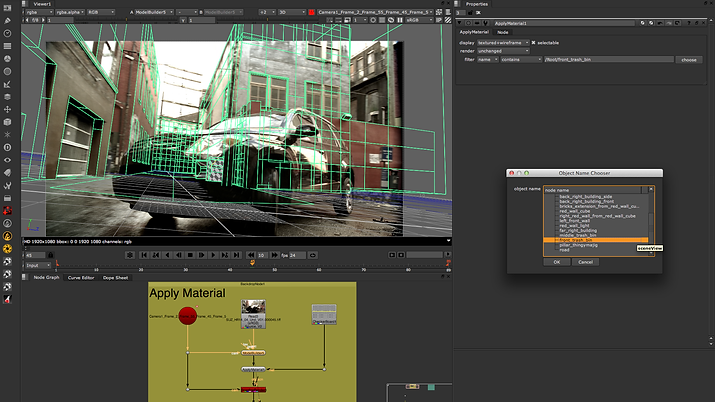Image resolution: width=715 pixels, height=402 pixels.
Task: Select front_trash_bin in object list
Action: tap(577, 240)
